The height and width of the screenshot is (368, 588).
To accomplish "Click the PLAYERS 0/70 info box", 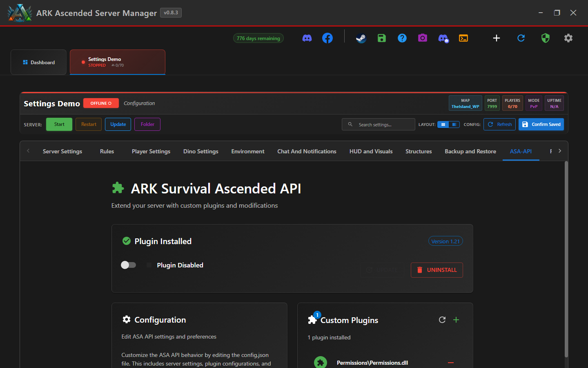I will (512, 103).
